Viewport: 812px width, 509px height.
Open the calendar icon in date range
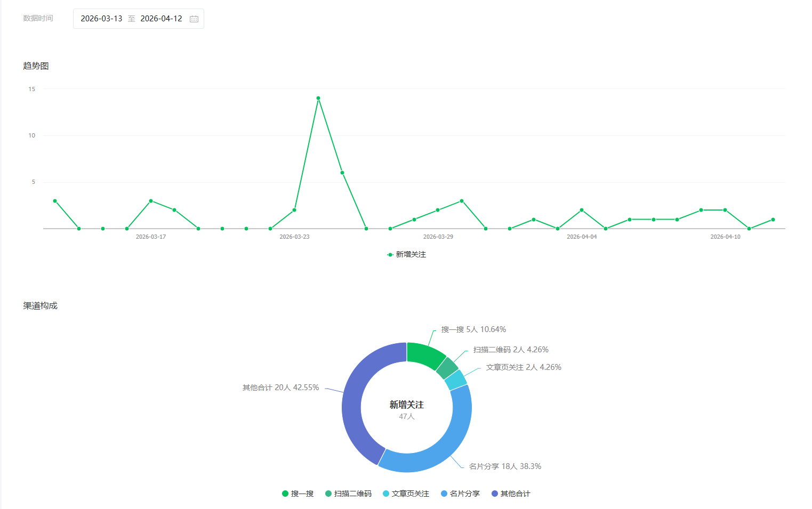[194, 19]
